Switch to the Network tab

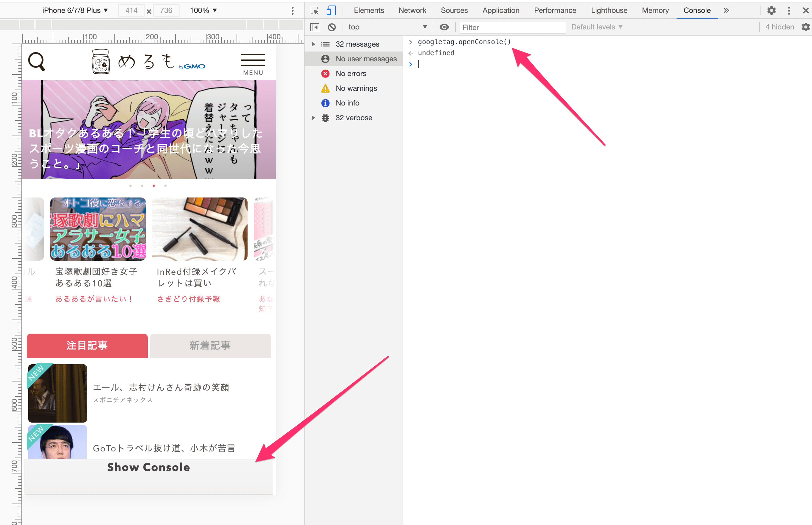412,10
